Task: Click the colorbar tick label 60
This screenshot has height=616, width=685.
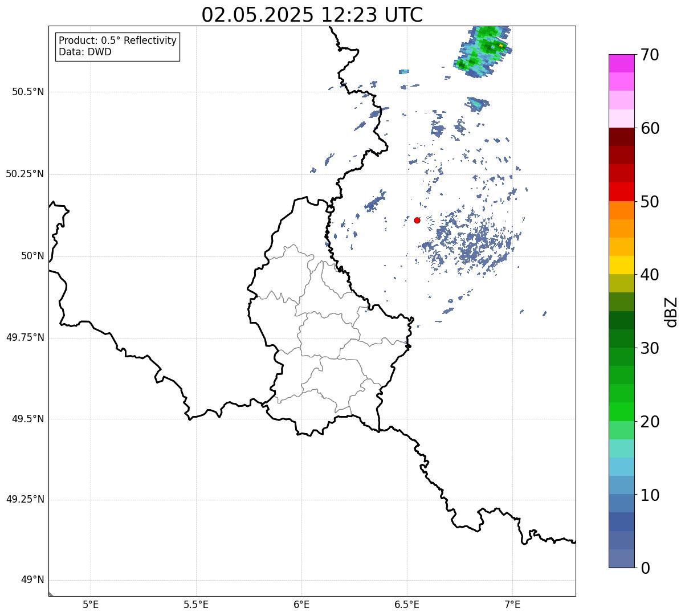Action: 650,128
